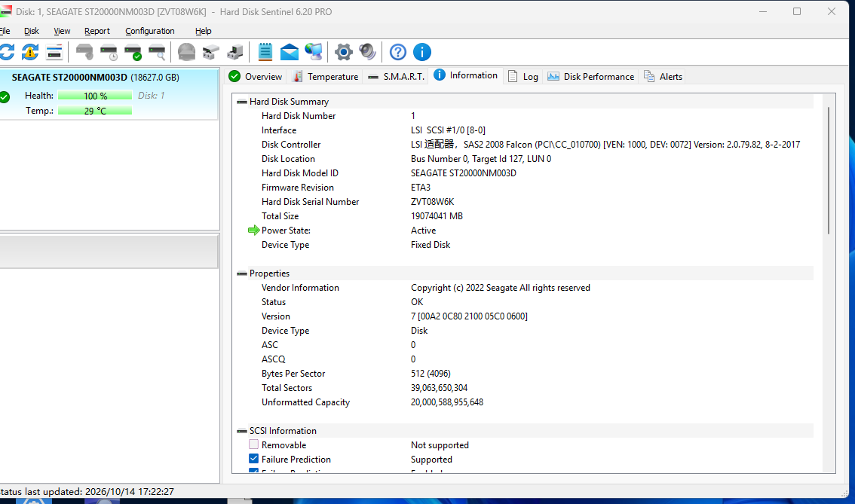Open the File menu

(x=5, y=31)
